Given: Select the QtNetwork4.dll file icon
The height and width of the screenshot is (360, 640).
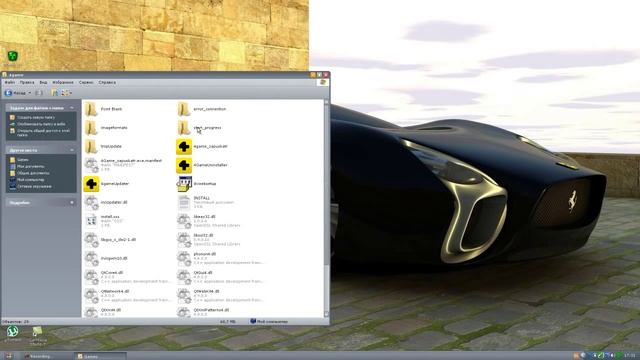Looking at the screenshot, I should pyautogui.click(x=91, y=296).
